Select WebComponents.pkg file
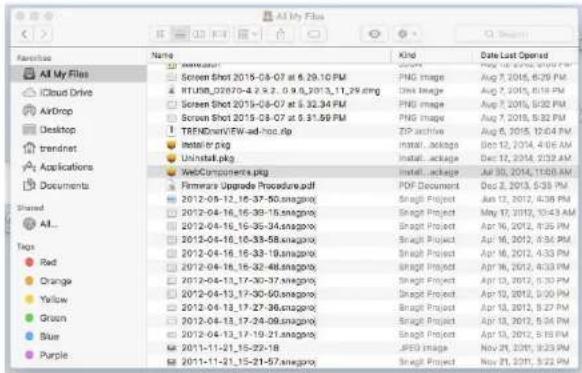Image resolution: width=582 pixels, height=373 pixels. (362, 172)
